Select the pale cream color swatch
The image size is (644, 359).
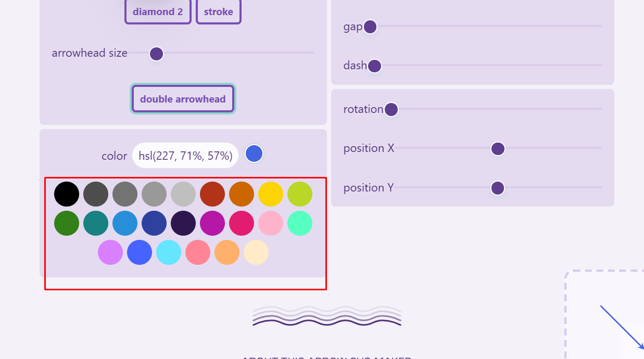click(x=256, y=252)
